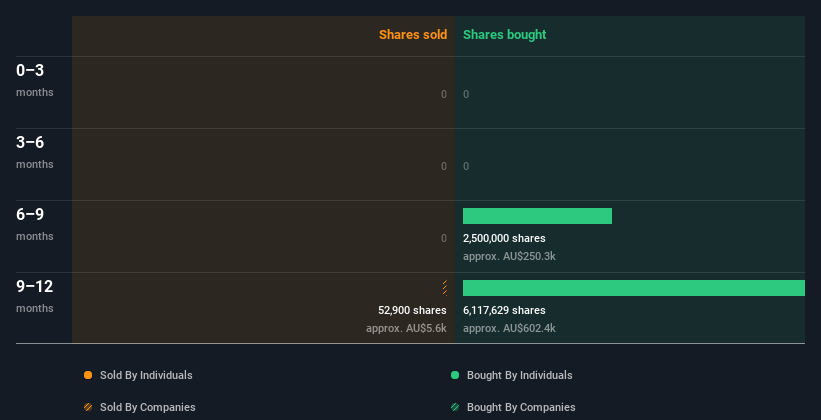821x420 pixels.
Task: Click the Shares bought column header
Action: point(505,35)
